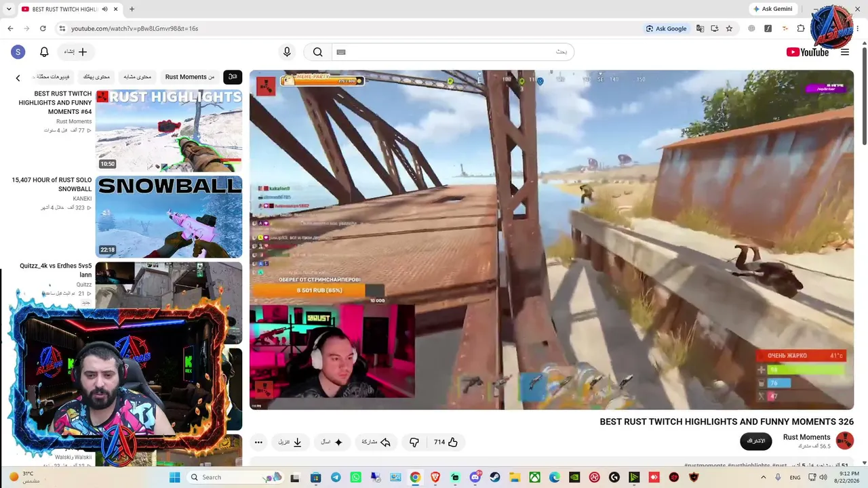Open '15,407 HOUR of RUST SOLO SNOWBALL' title
868x488 pixels.
52,184
